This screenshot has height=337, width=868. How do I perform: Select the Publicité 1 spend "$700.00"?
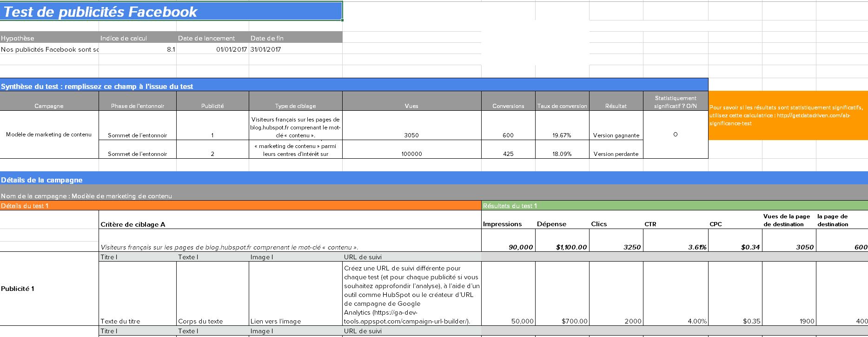[562, 294]
